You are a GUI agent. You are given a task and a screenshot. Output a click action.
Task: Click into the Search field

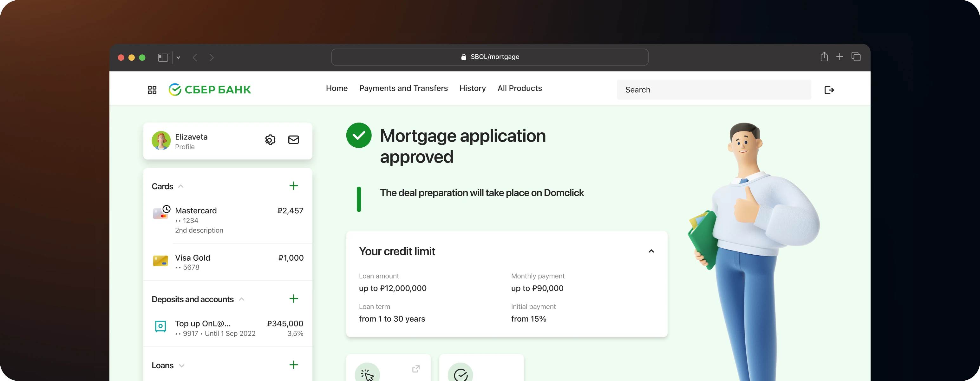point(714,90)
